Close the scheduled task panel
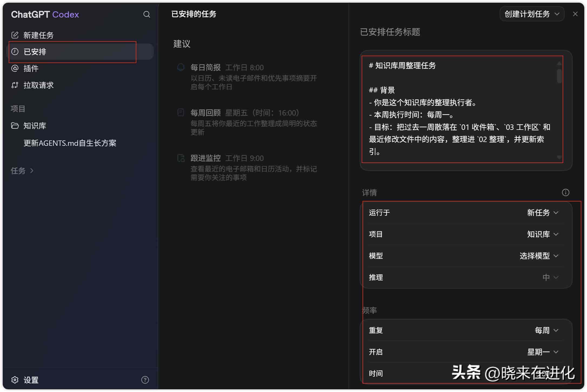Image resolution: width=587 pixels, height=392 pixels. pos(575,14)
